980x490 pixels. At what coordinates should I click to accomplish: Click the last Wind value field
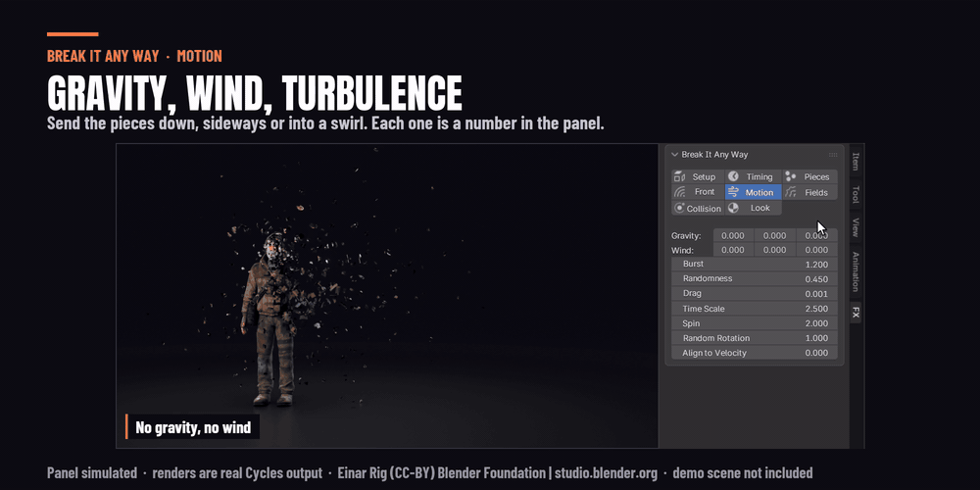(x=817, y=250)
